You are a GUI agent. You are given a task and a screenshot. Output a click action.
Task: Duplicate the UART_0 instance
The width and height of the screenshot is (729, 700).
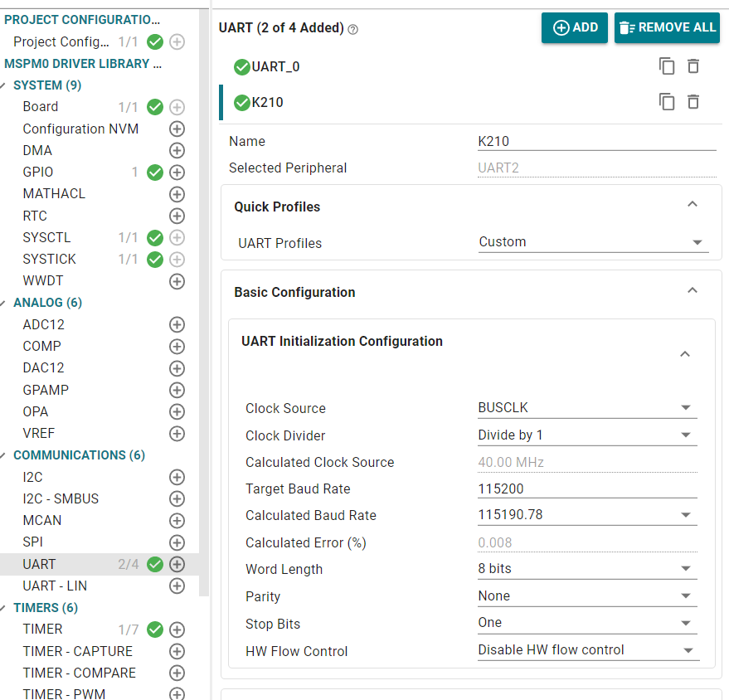[667, 66]
